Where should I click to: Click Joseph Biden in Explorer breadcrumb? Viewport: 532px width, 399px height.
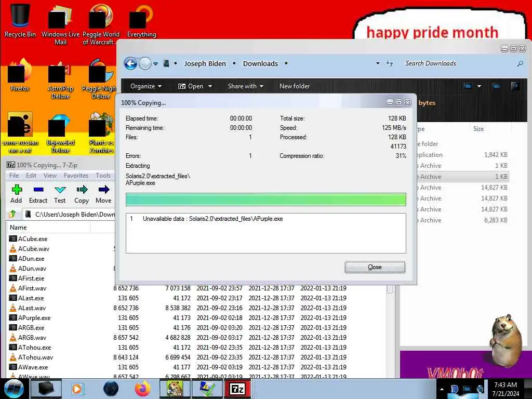point(205,63)
